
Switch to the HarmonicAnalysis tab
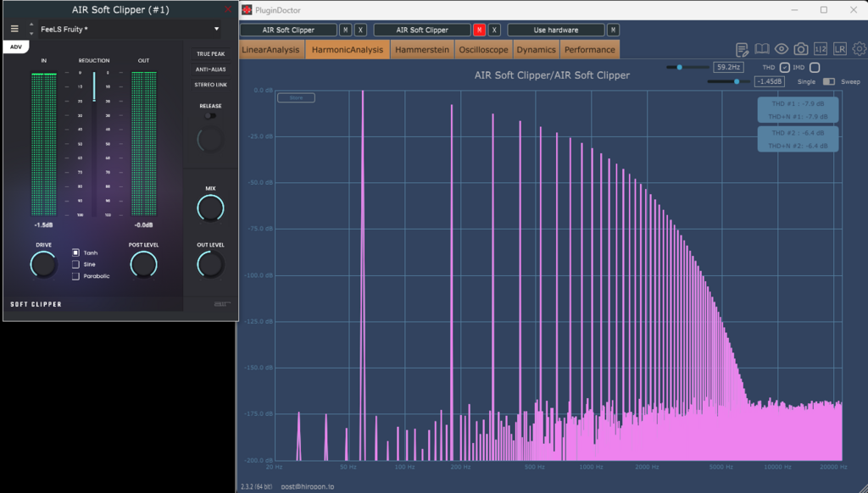tap(347, 49)
